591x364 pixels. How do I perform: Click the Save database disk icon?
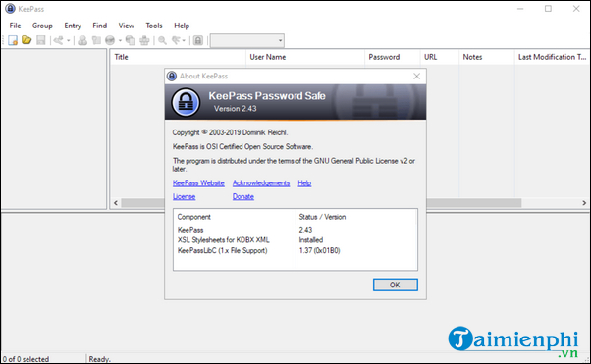pos(40,40)
